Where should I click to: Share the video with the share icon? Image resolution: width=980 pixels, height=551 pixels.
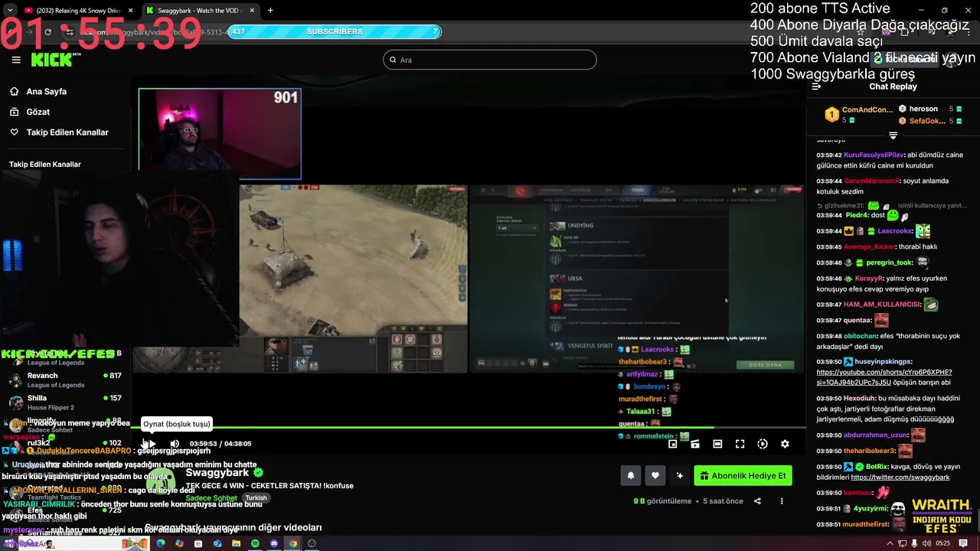tap(757, 501)
